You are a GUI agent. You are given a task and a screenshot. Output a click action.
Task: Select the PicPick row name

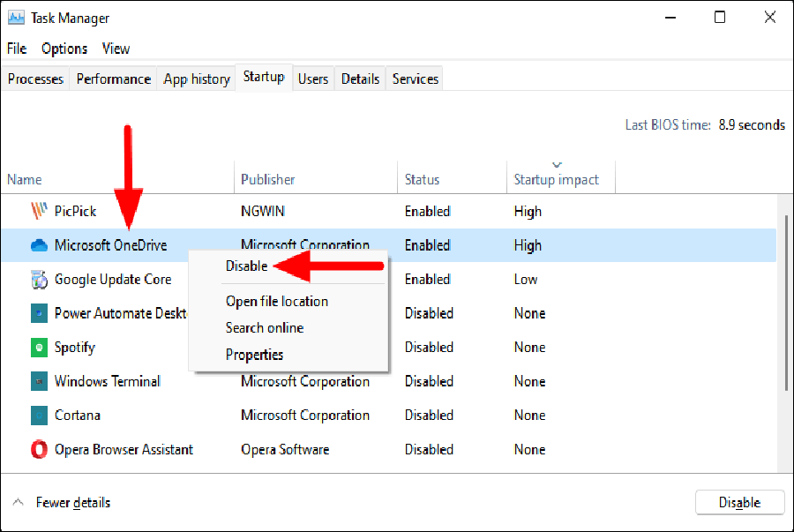pos(76,211)
